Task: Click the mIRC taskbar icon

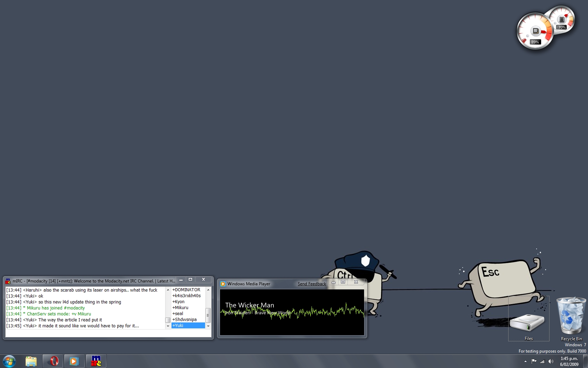Action: coord(96,361)
